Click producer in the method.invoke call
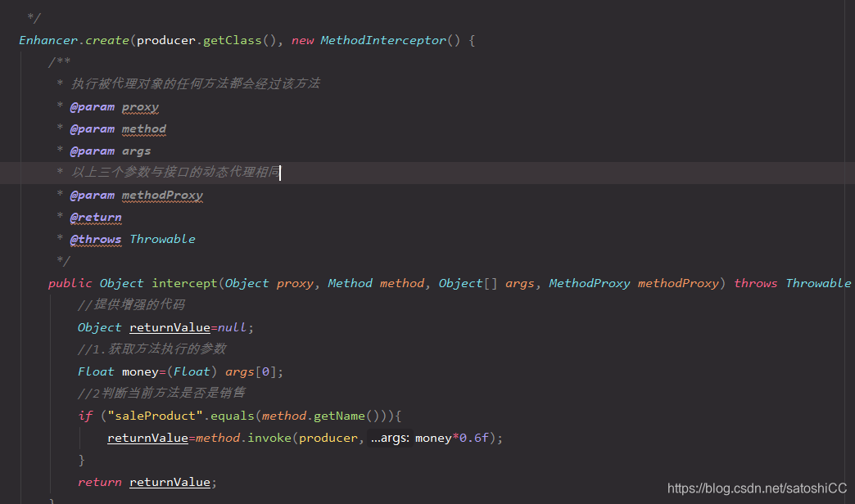855x504 pixels. pyautogui.click(x=328, y=438)
